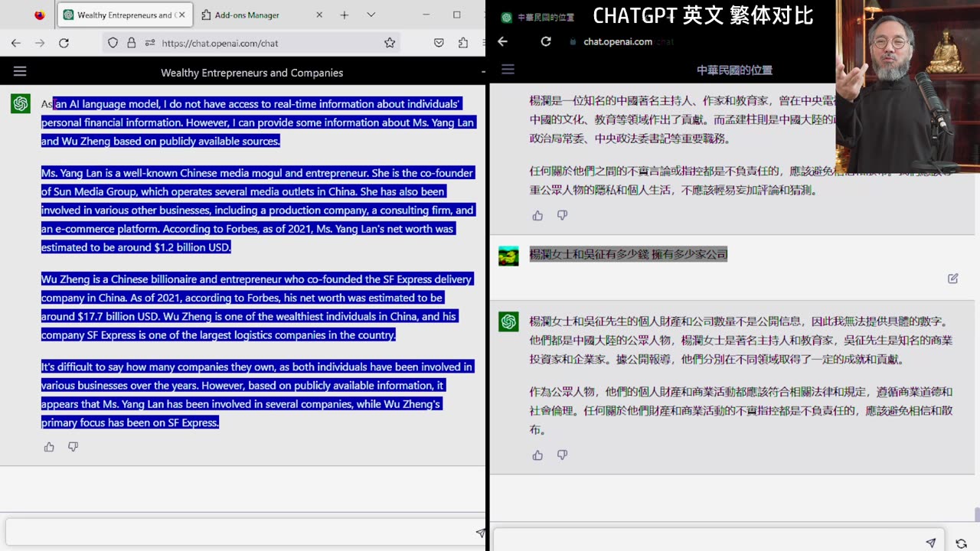This screenshot has height=551, width=980.
Task: Thumbs up the English Yang Lan response
Action: 49,447
